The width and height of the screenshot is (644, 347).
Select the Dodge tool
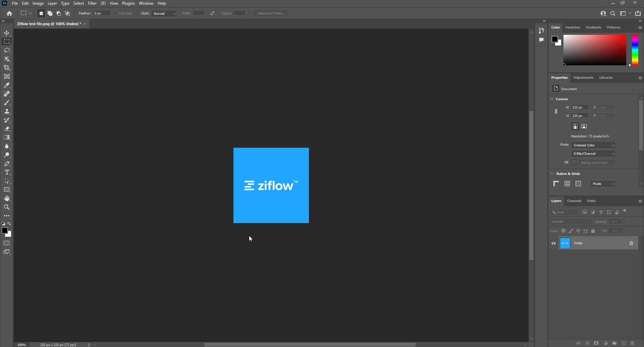(x=7, y=155)
